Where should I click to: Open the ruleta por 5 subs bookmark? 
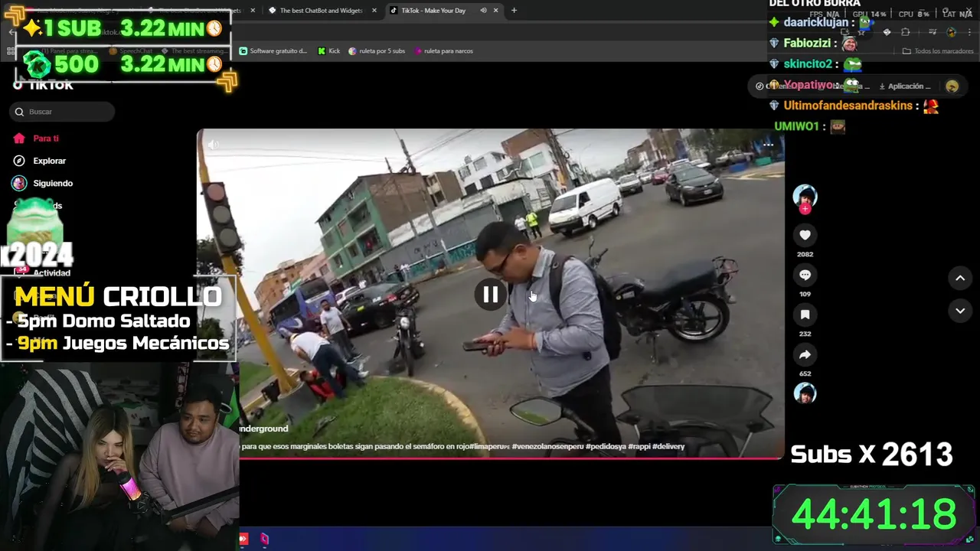pyautogui.click(x=377, y=51)
